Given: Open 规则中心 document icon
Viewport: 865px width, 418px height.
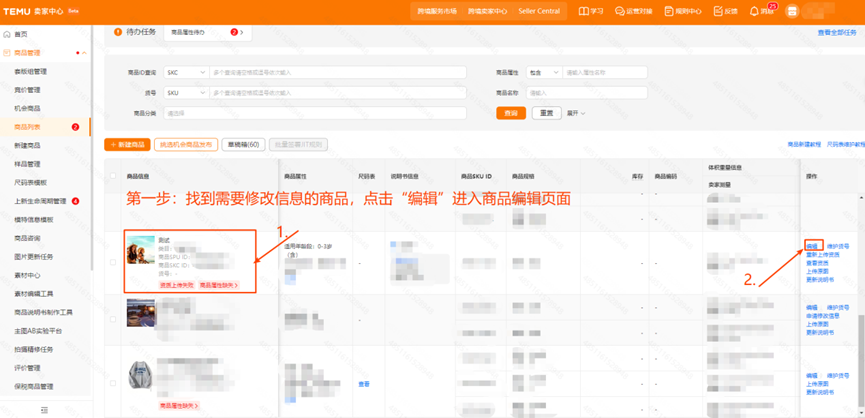Looking at the screenshot, I should click(x=669, y=11).
